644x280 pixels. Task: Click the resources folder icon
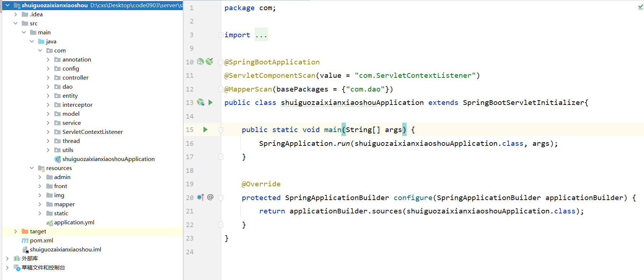coord(41,168)
